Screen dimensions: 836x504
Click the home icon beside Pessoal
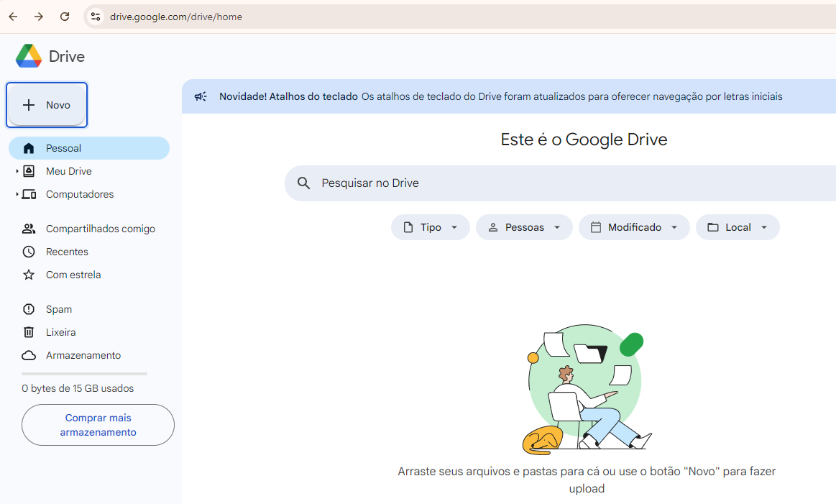coord(29,148)
